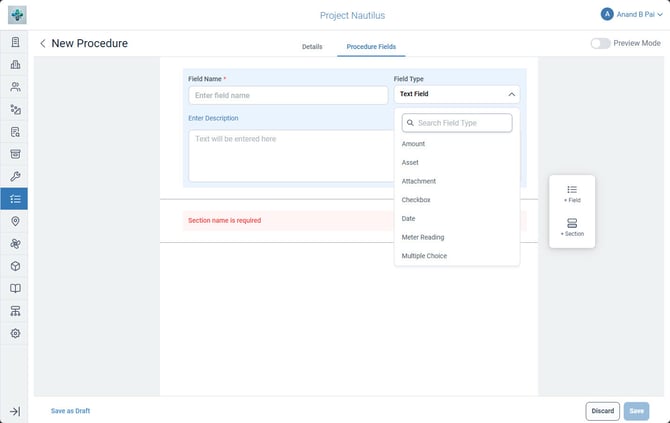Open the work orders document sidebar icon
Image resolution: width=670 pixels, height=423 pixels.
click(x=15, y=42)
